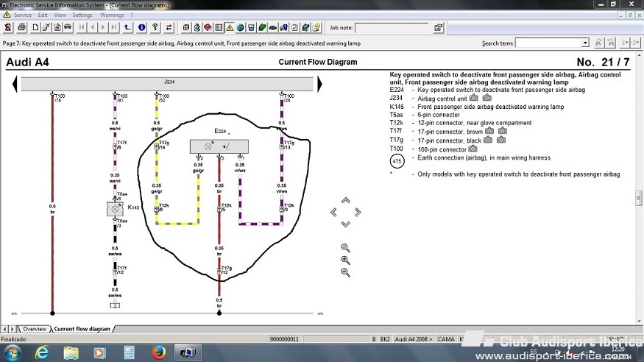Click the globe icon in toolbar
644x362 pixels.
(x=240, y=27)
